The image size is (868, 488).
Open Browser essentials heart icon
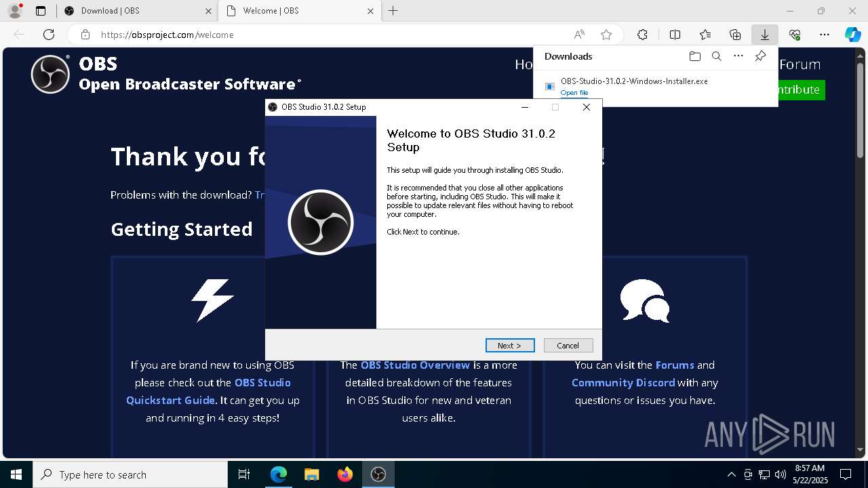(795, 35)
